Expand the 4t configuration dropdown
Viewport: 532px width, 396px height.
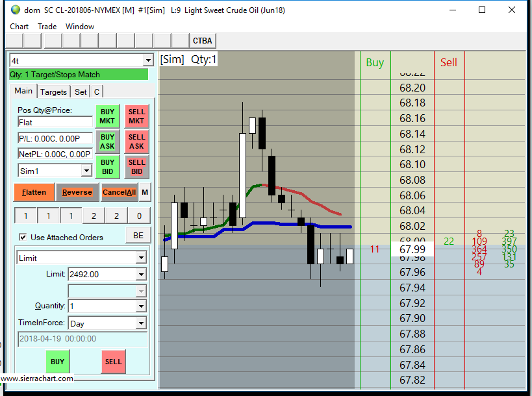click(148, 60)
